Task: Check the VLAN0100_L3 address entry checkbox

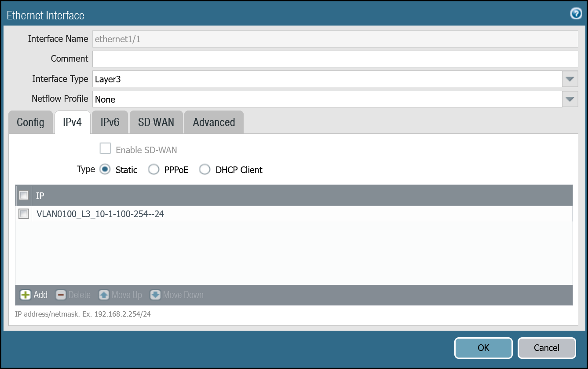Action: pos(24,214)
